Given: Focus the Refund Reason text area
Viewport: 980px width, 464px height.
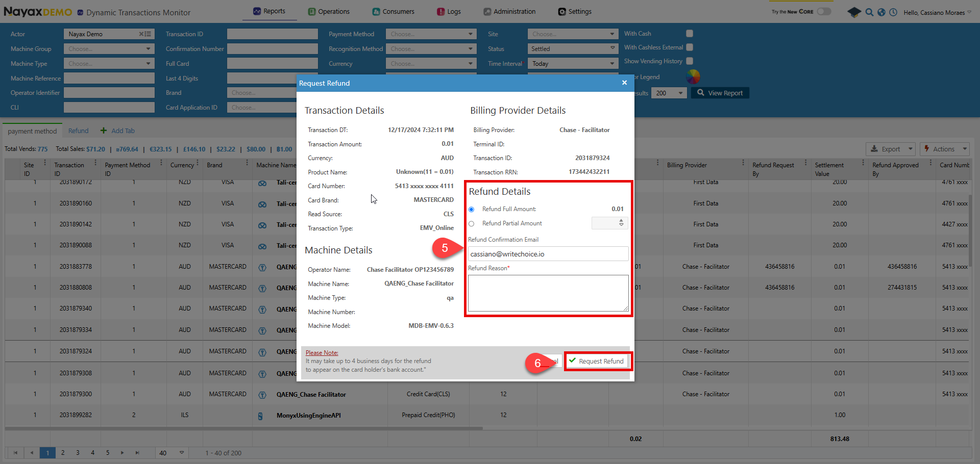Looking at the screenshot, I should coord(548,293).
